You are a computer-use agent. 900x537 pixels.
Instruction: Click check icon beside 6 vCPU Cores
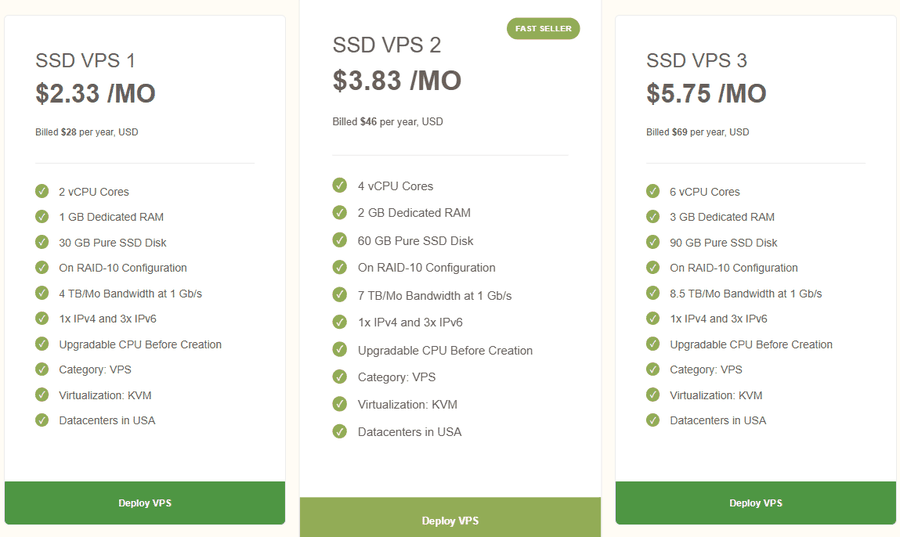(x=653, y=191)
